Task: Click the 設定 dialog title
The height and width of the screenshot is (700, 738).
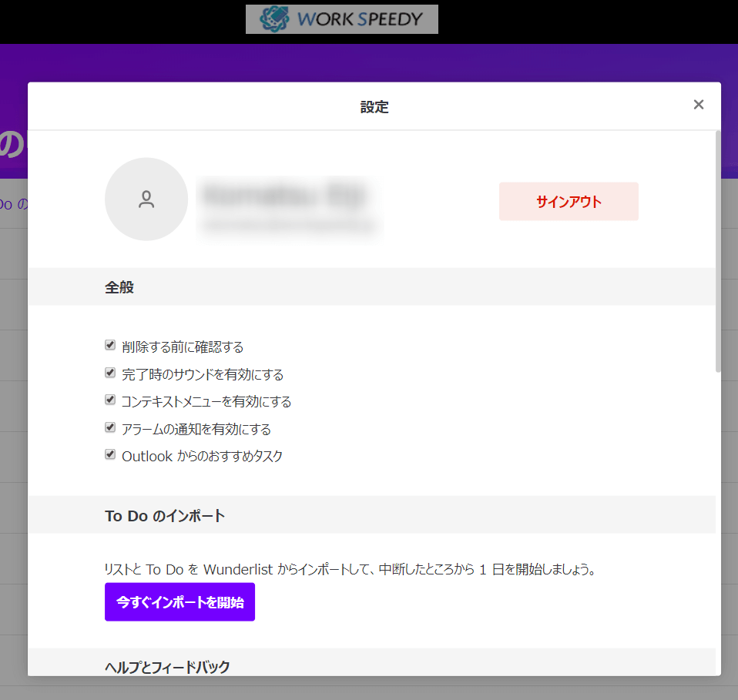Action: pos(374,107)
